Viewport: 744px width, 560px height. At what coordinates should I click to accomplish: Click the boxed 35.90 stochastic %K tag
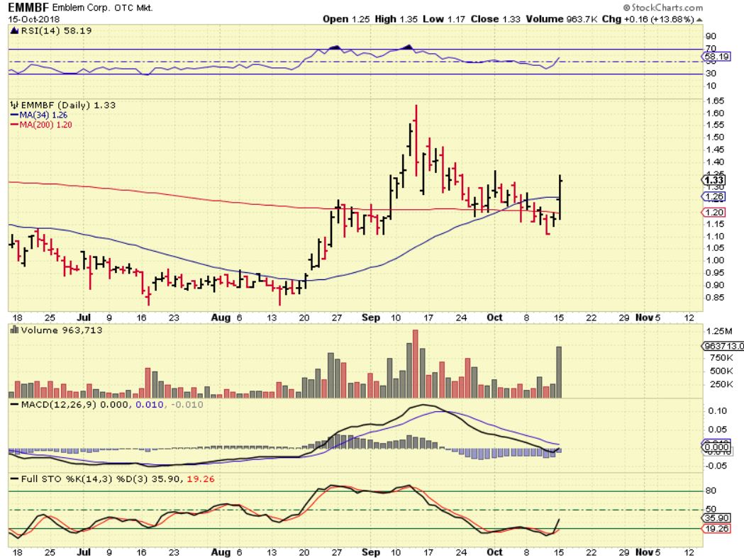click(x=716, y=518)
